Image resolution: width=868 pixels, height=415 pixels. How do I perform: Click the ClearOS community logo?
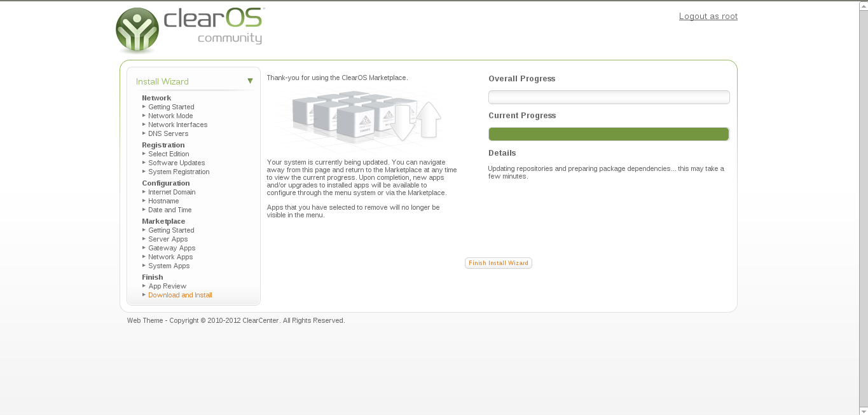pyautogui.click(x=189, y=30)
